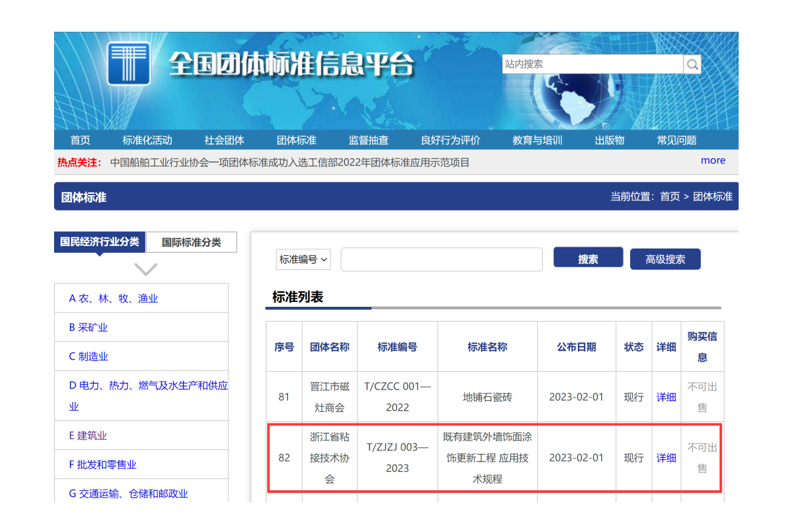Screen dimensions: 786x532
Task: Click the 标准编号 column header
Action: [397, 347]
